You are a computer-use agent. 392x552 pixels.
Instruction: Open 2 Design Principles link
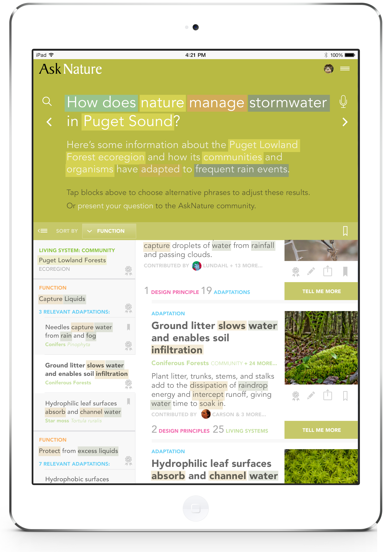(x=181, y=430)
